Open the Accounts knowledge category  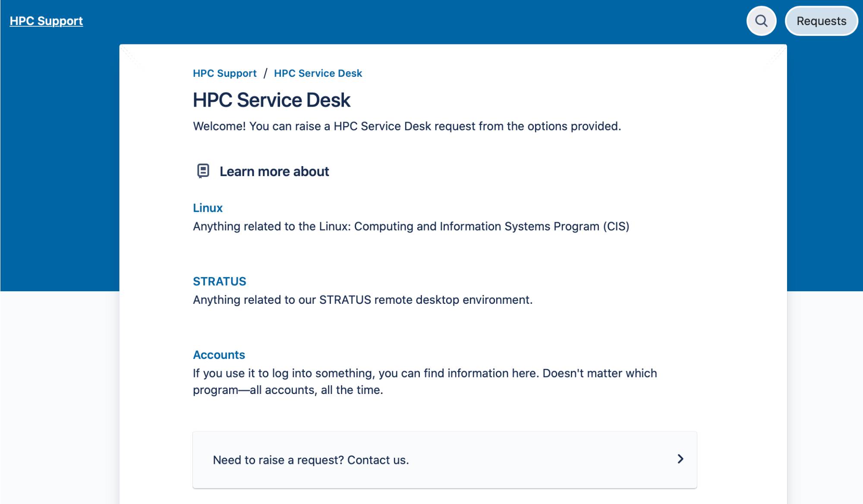(x=219, y=355)
